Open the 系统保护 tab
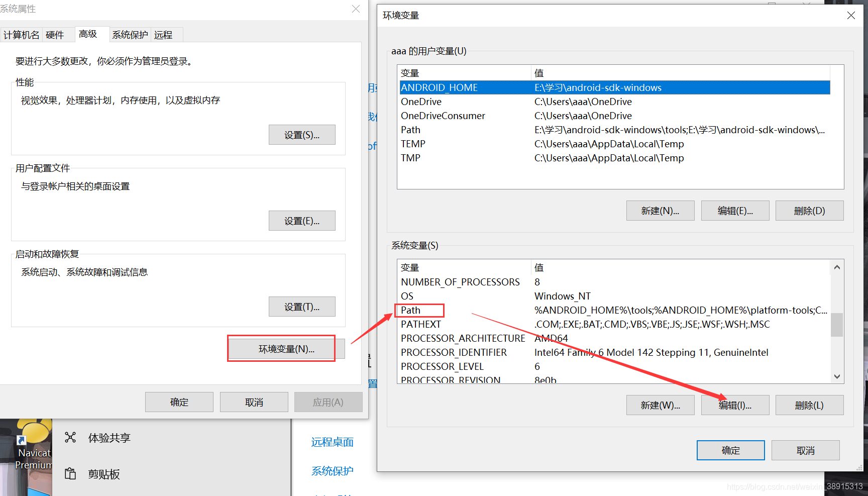Screen dimensions: 868x496 [x=130, y=35]
